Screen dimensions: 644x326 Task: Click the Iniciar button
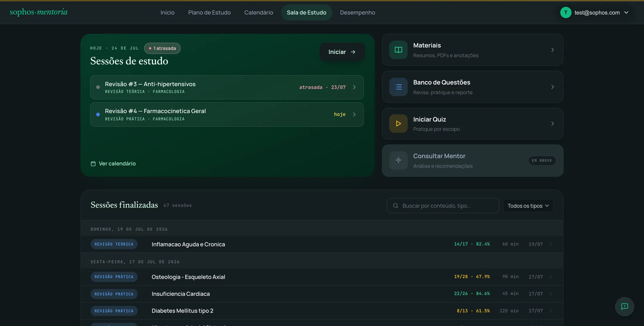pos(342,52)
